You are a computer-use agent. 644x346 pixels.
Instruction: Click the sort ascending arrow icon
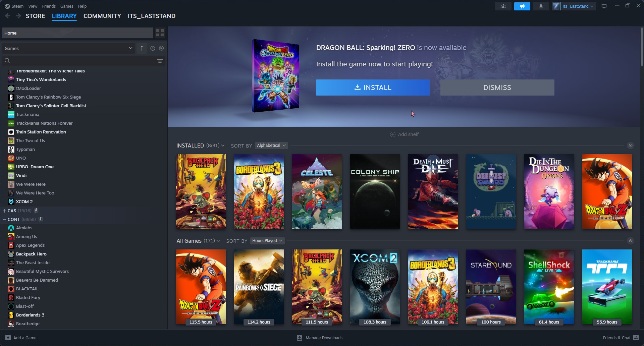tap(142, 48)
